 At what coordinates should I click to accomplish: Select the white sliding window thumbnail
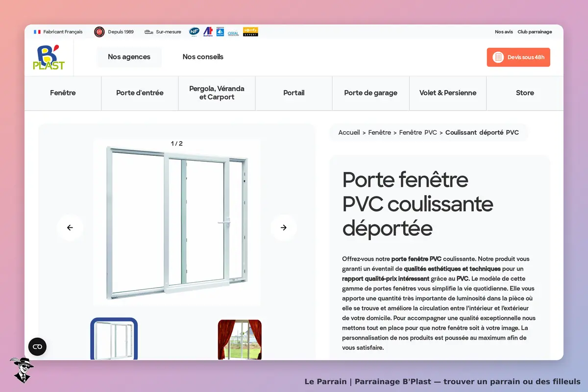click(x=114, y=339)
